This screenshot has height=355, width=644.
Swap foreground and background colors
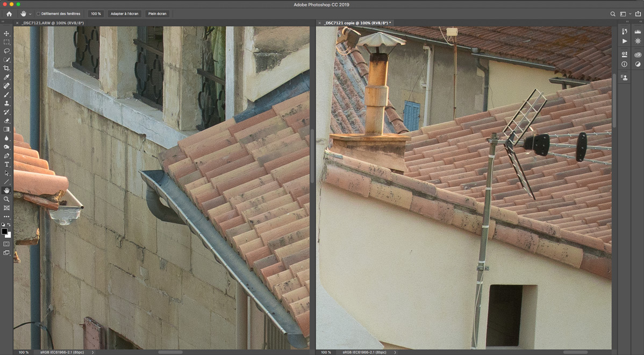pyautogui.click(x=9, y=225)
